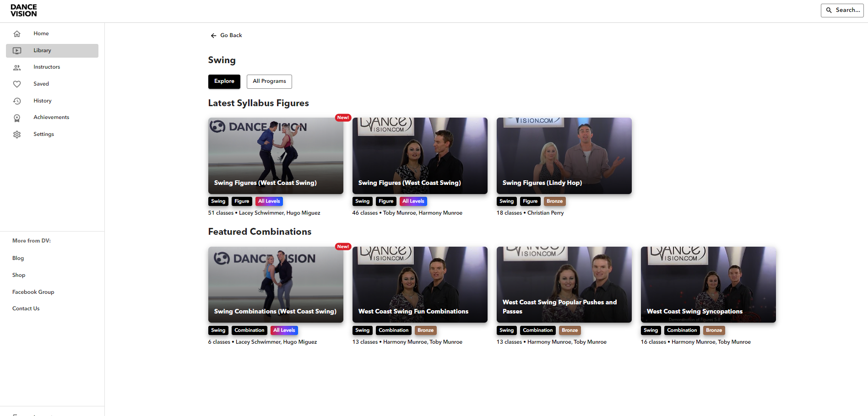This screenshot has width=868, height=416.
Task: Click the Dance Vision logo
Action: pos(24,11)
